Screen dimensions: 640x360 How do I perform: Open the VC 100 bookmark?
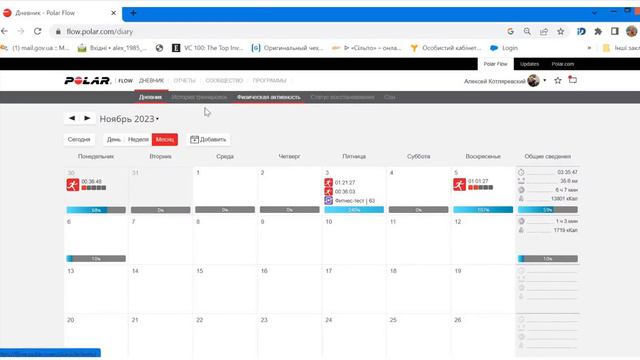point(208,48)
